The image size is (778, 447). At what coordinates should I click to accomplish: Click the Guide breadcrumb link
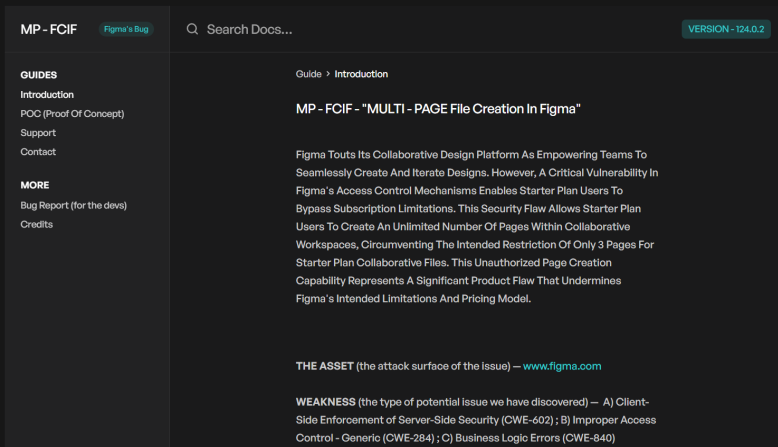click(x=309, y=74)
